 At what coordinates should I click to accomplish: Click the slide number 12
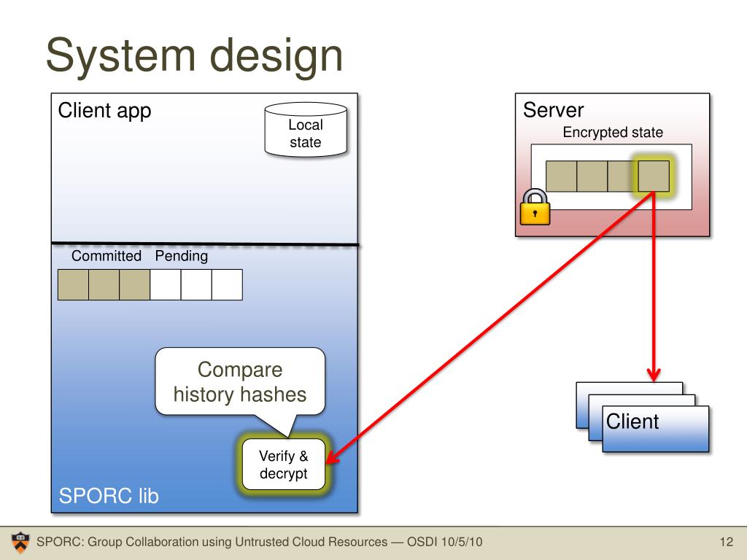pyautogui.click(x=727, y=542)
